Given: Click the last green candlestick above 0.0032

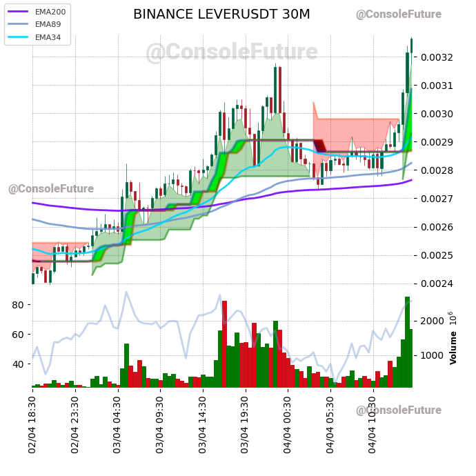Looking at the screenshot, I should [x=412, y=46].
